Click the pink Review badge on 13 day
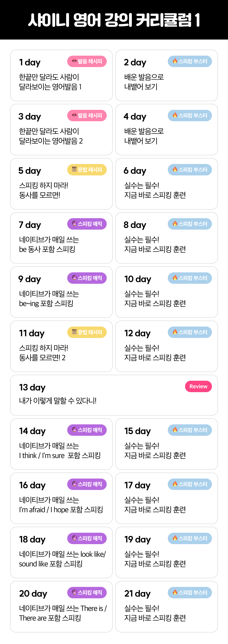Viewport: 228px width, 644px height. [198, 386]
